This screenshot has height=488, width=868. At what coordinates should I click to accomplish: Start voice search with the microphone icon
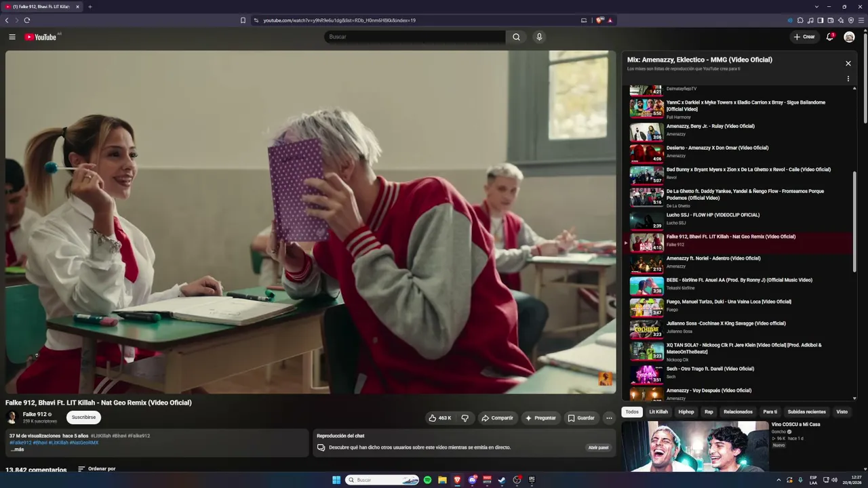point(539,37)
